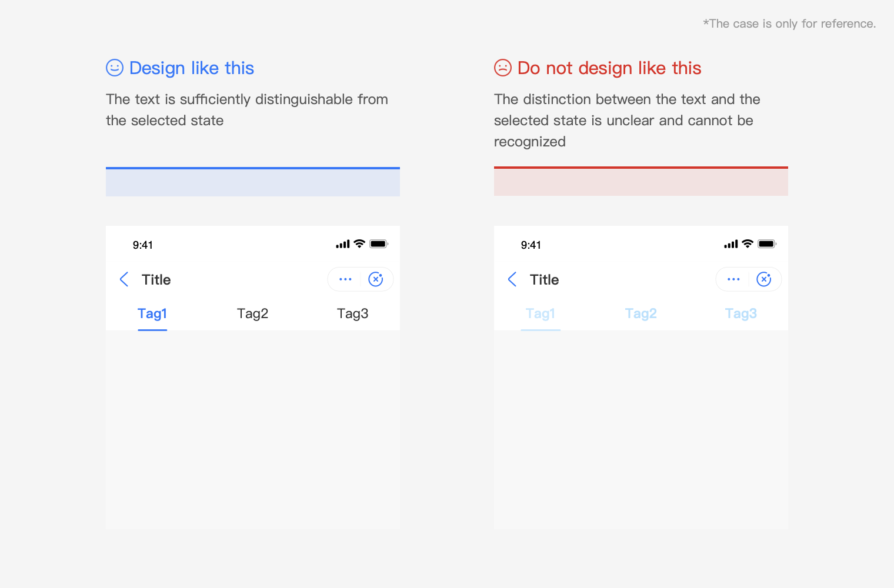
Task: Click the light red banner bar
Action: coord(641,182)
